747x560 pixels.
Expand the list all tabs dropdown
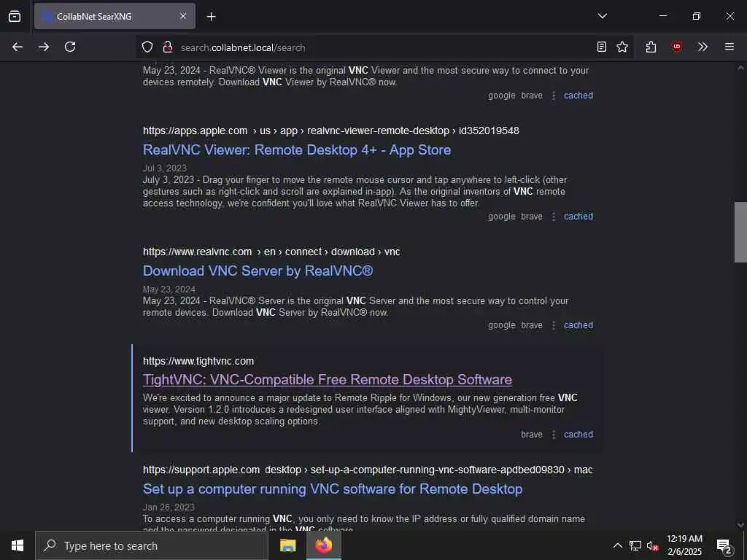[602, 16]
